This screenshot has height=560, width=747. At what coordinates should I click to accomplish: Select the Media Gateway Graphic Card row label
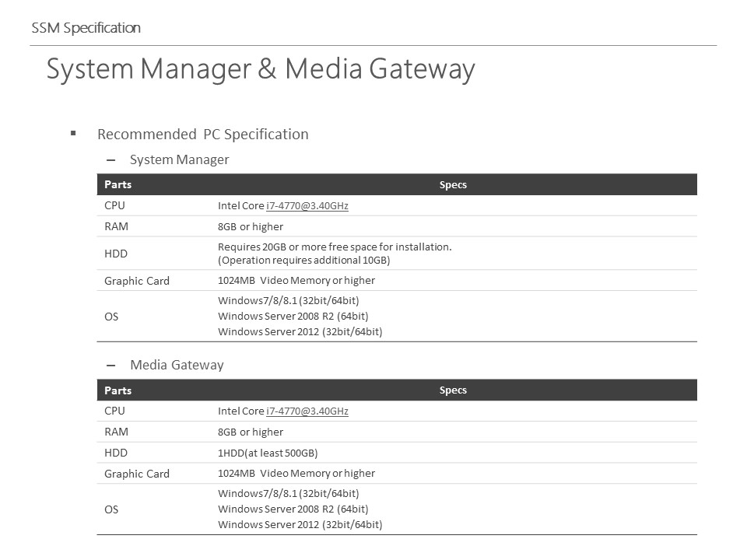137,474
